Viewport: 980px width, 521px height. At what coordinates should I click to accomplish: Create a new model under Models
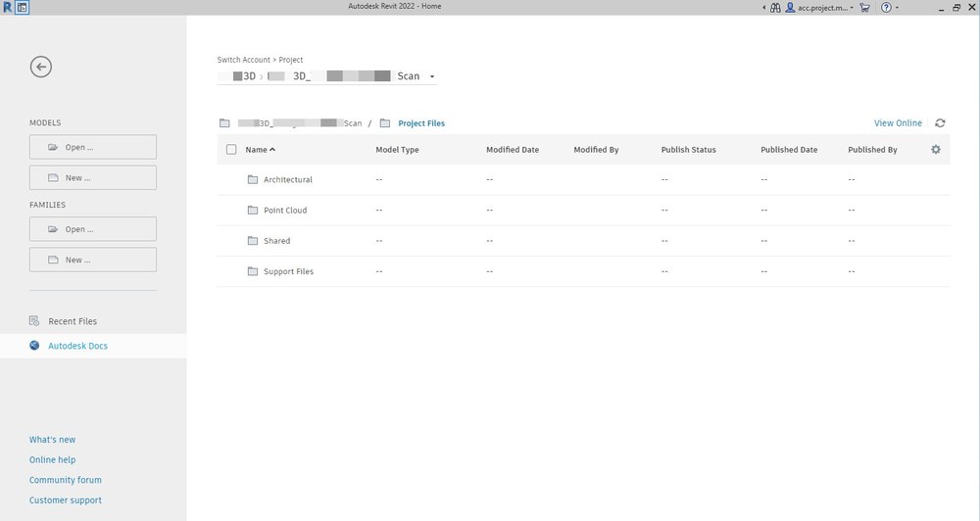tap(93, 177)
